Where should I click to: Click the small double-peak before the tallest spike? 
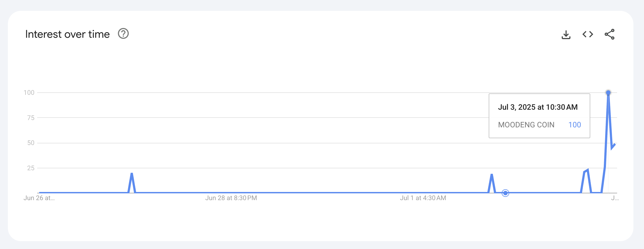pos(586,171)
